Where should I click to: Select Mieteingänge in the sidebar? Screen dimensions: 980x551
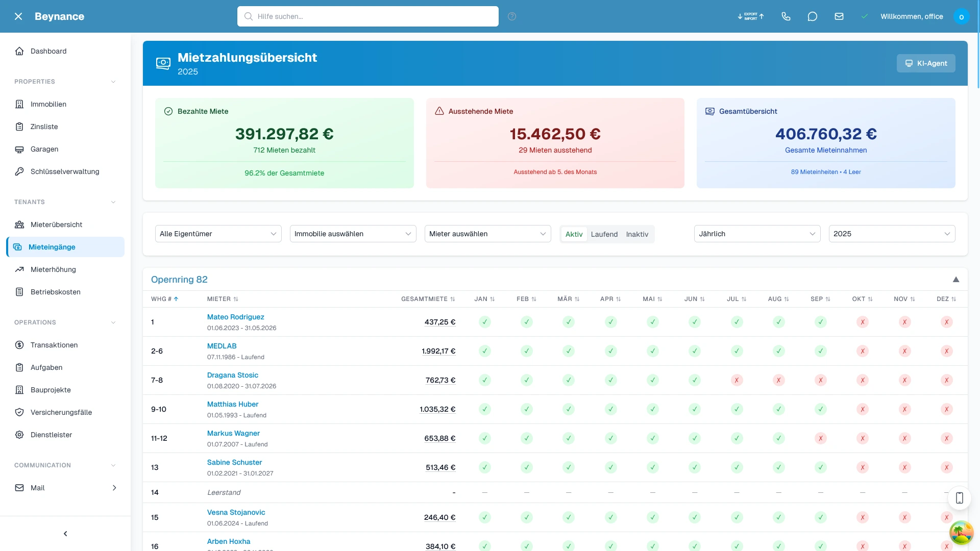[51, 247]
